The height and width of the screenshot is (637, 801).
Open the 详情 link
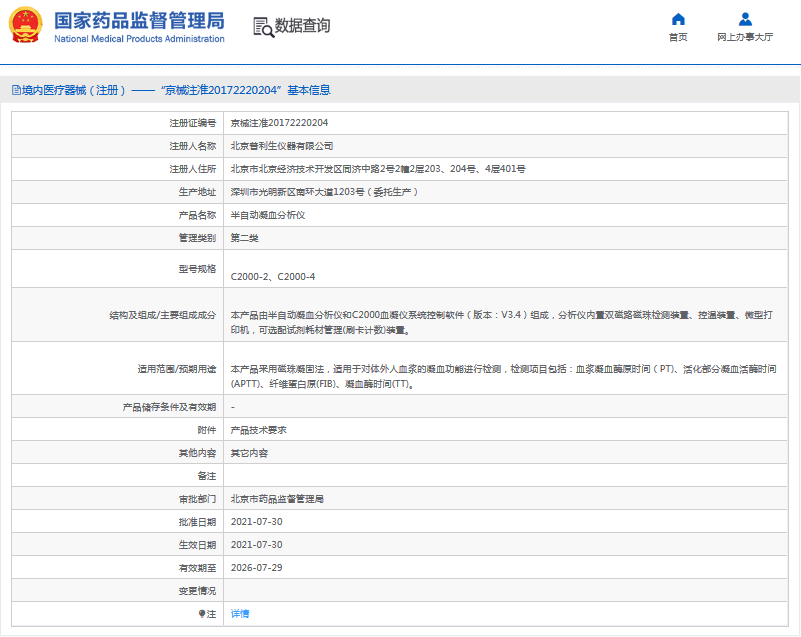(240, 614)
